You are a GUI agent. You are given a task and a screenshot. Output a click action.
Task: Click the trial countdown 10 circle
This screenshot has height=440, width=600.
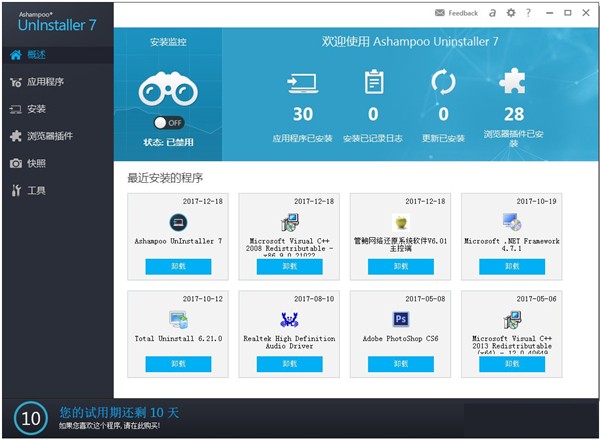click(x=31, y=419)
